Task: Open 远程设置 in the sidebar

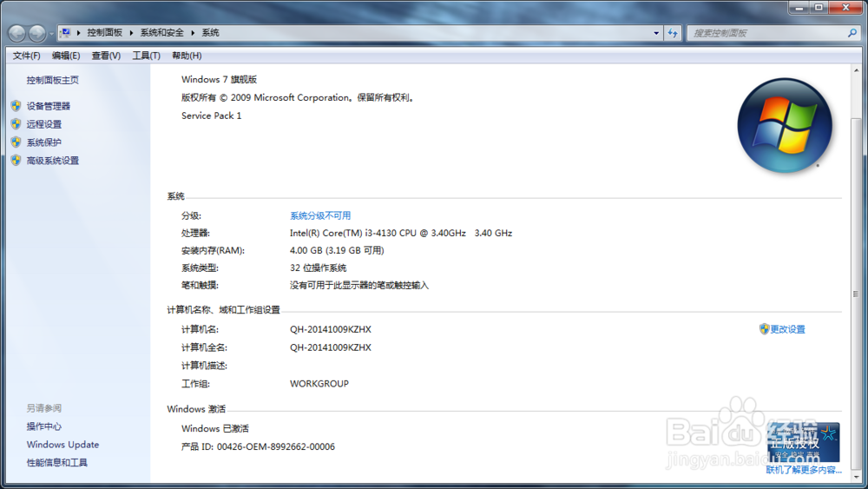Action: pyautogui.click(x=44, y=124)
